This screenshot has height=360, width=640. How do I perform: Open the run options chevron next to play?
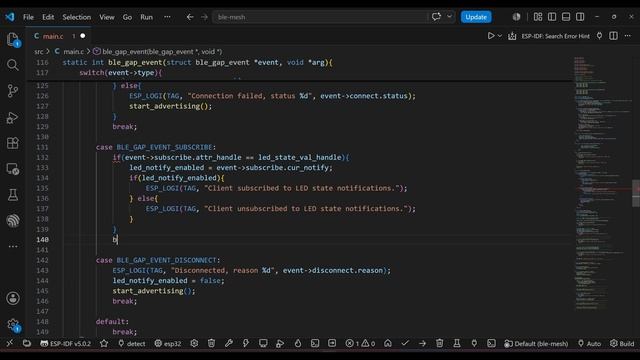[500, 36]
